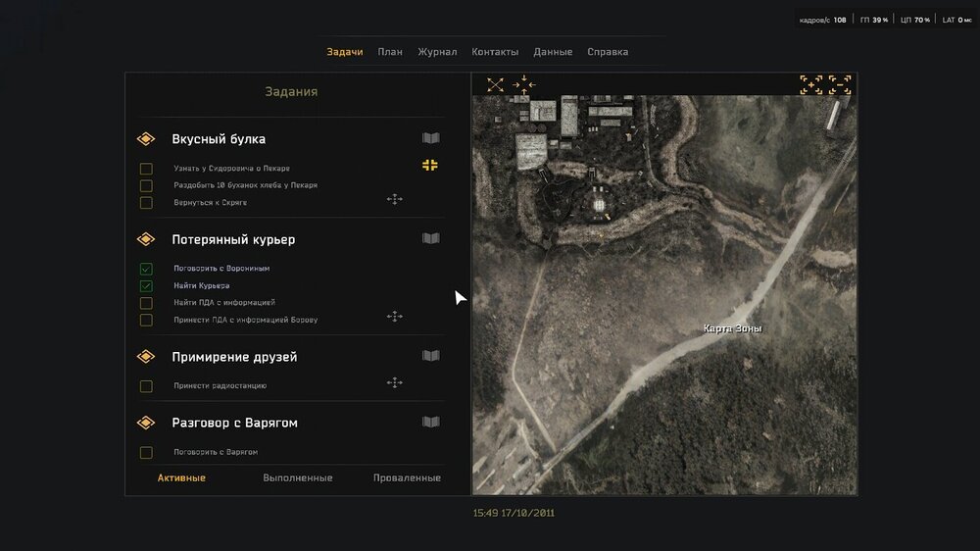This screenshot has height=551, width=980.
Task: Click кадров/с 108 FPS counter
Action: tap(822, 20)
